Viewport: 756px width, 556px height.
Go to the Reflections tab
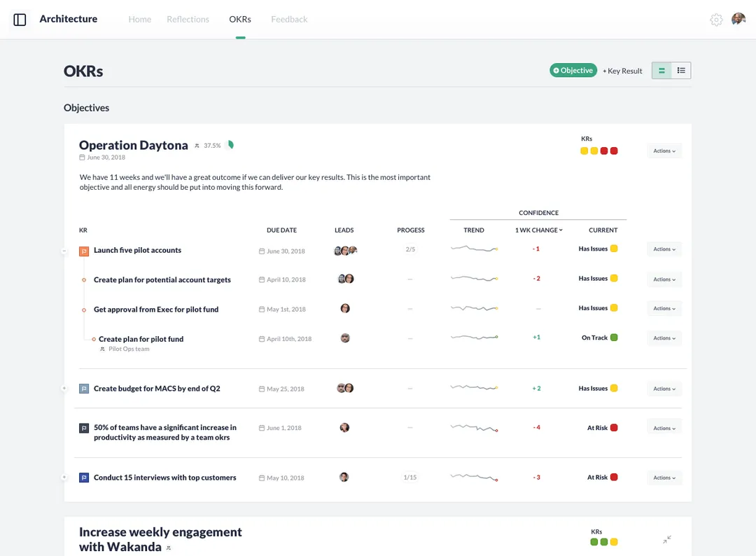coord(188,20)
